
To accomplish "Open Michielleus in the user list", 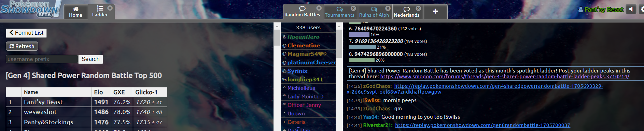I will (308, 88).
